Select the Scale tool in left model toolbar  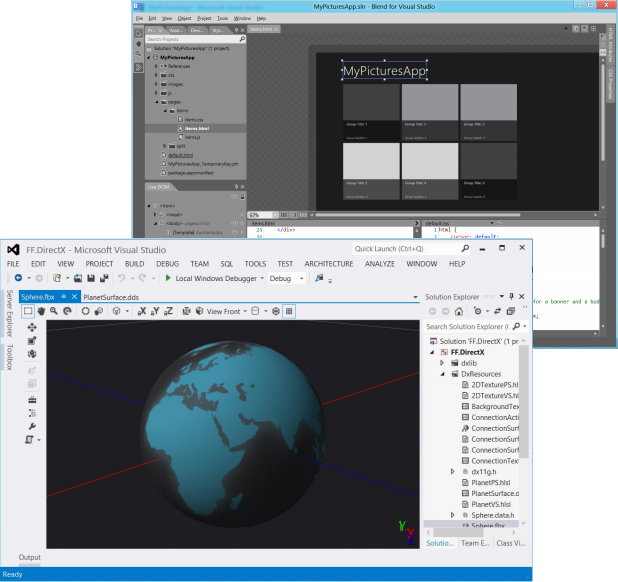pos(32,340)
